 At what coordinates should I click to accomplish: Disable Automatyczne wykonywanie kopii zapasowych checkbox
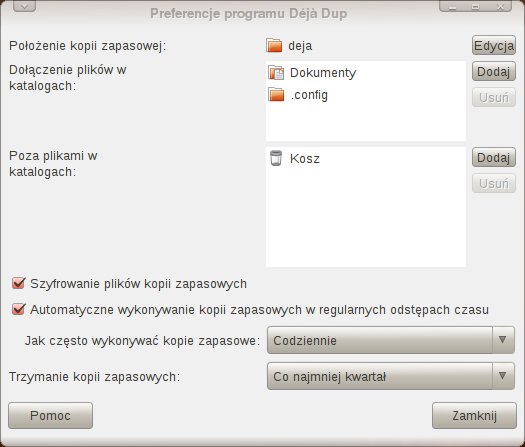(18, 309)
